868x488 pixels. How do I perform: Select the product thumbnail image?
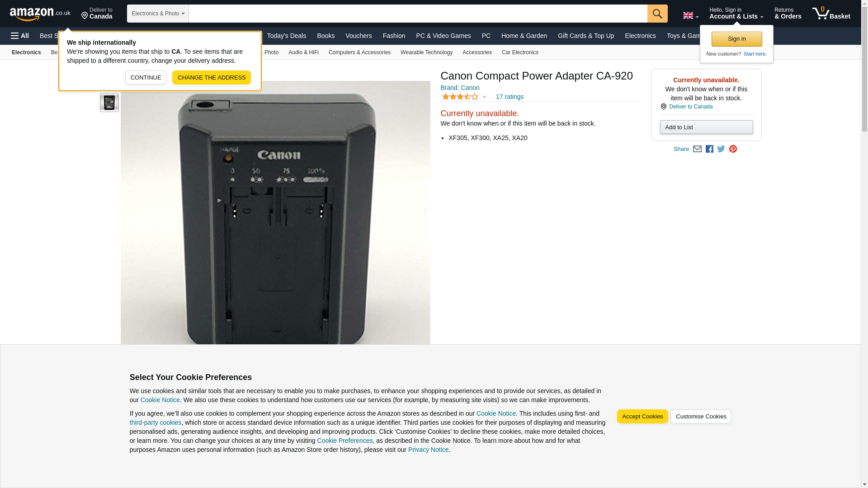click(x=109, y=103)
